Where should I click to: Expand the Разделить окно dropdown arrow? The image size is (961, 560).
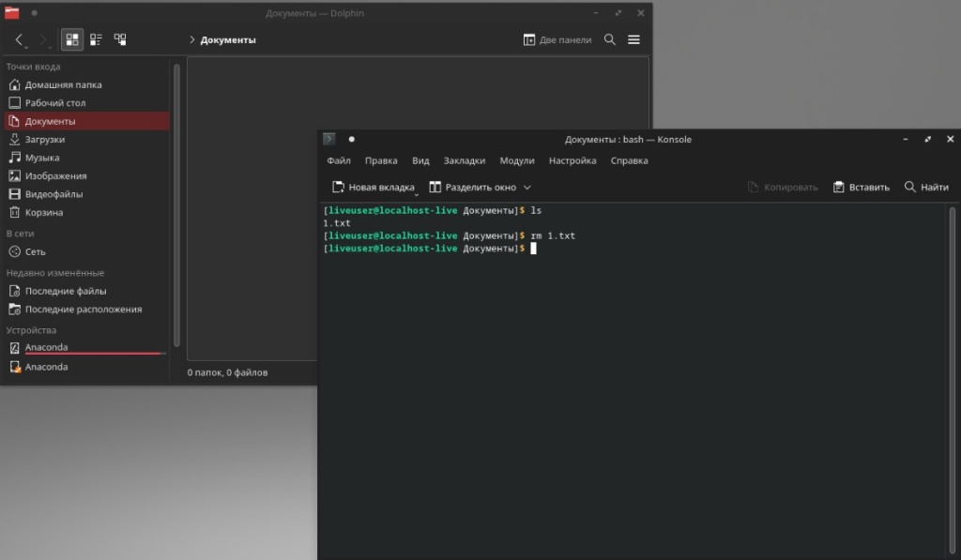point(527,187)
